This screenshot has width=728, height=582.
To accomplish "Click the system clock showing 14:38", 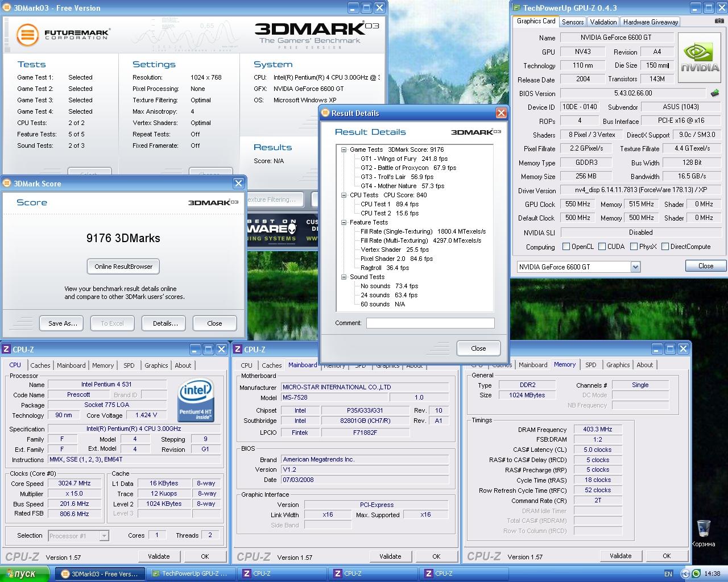I will pos(712,574).
